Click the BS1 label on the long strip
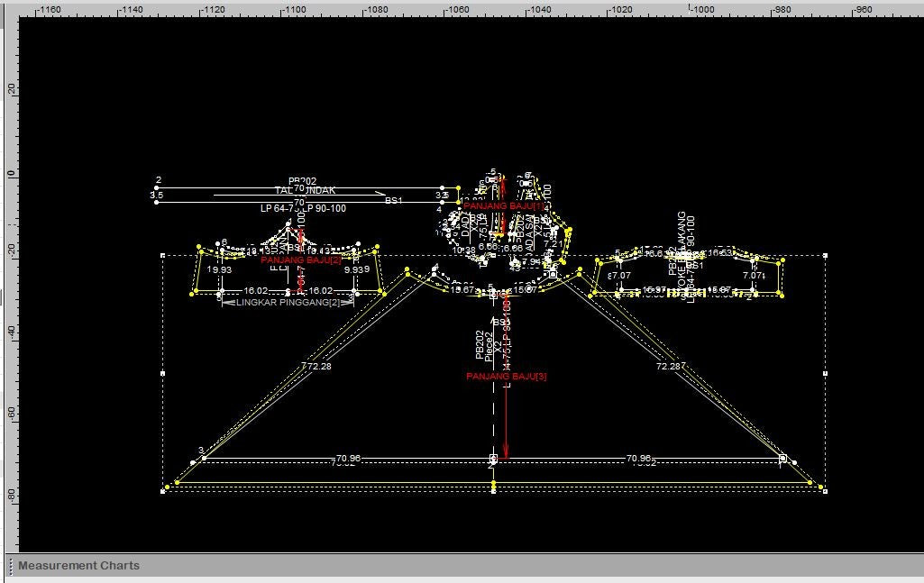Screen dimensions: 924x583 (394, 200)
